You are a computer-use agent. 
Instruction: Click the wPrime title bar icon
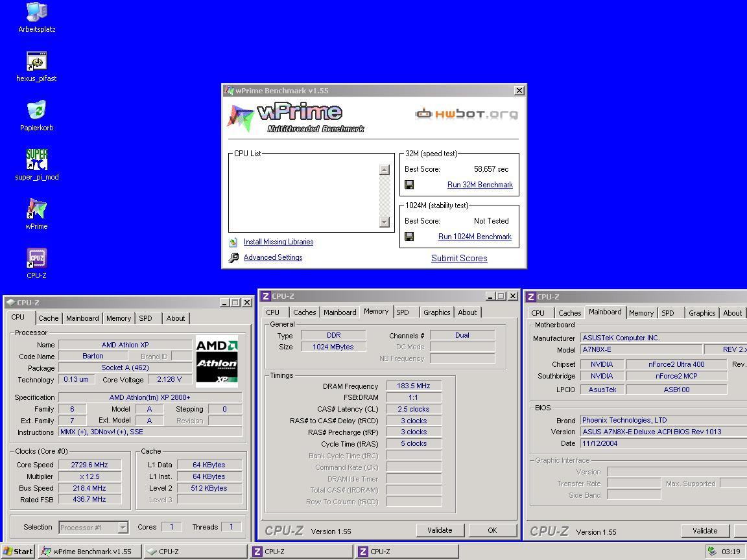230,91
